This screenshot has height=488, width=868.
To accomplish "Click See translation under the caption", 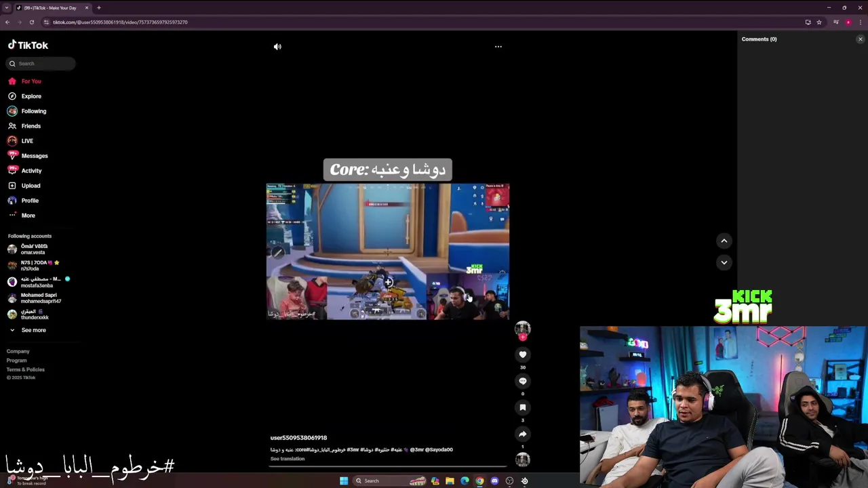I will pyautogui.click(x=288, y=459).
